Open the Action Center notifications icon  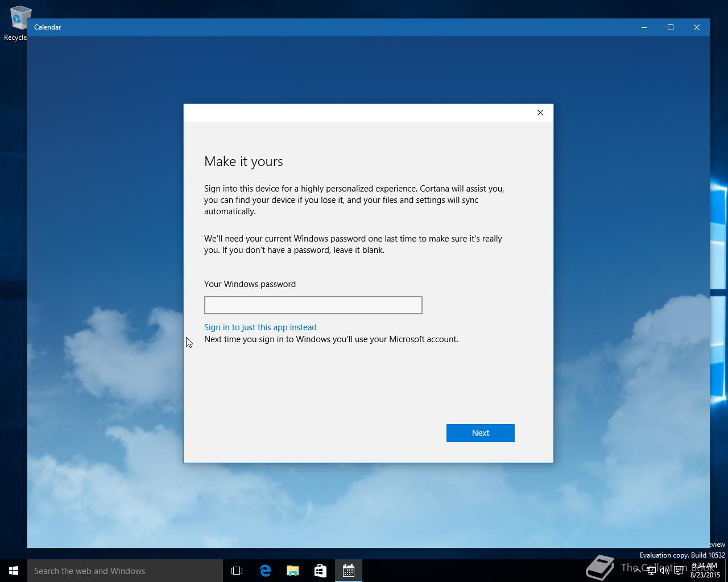679,571
